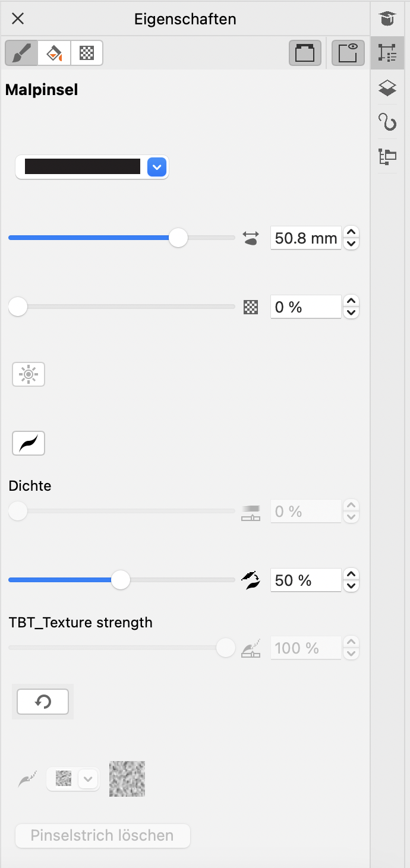
Task: Click the brush stroke shape icon button
Action: coord(29,443)
